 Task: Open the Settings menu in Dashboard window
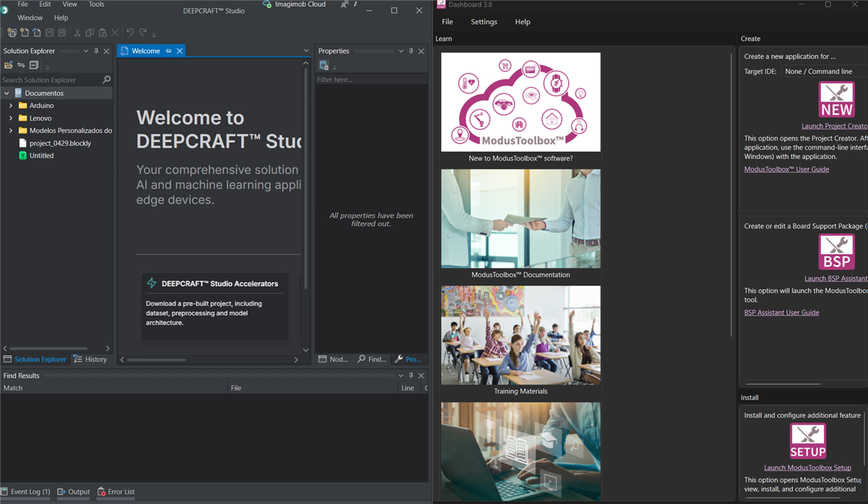pos(484,22)
